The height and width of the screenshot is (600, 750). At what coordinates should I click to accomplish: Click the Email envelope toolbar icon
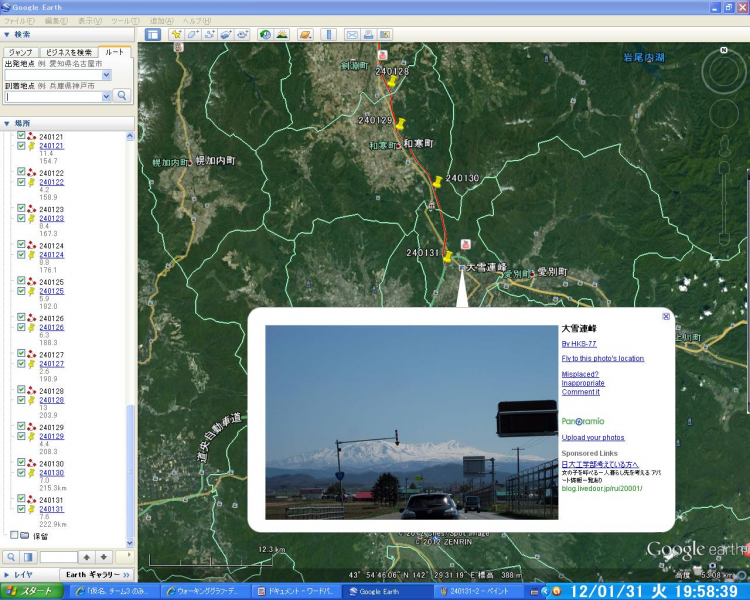coord(352,34)
